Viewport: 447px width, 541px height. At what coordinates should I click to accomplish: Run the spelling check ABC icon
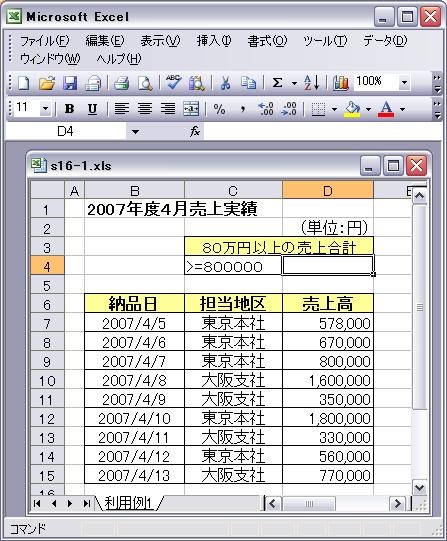(173, 82)
